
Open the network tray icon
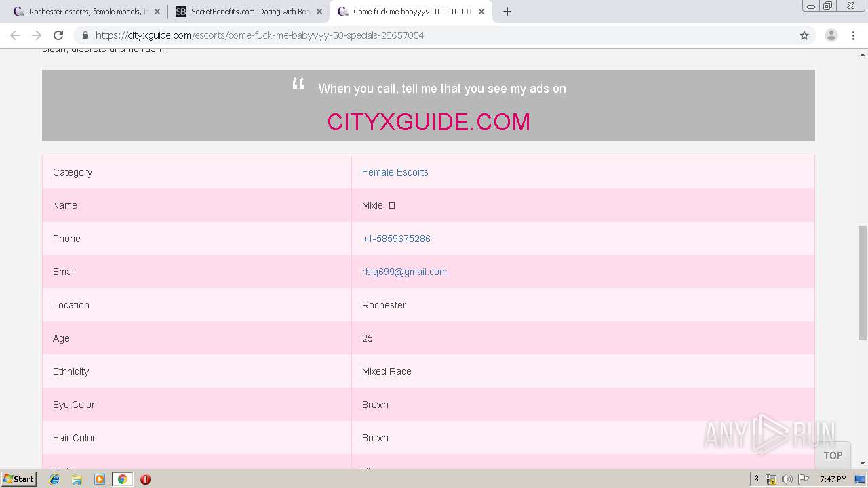click(x=771, y=479)
